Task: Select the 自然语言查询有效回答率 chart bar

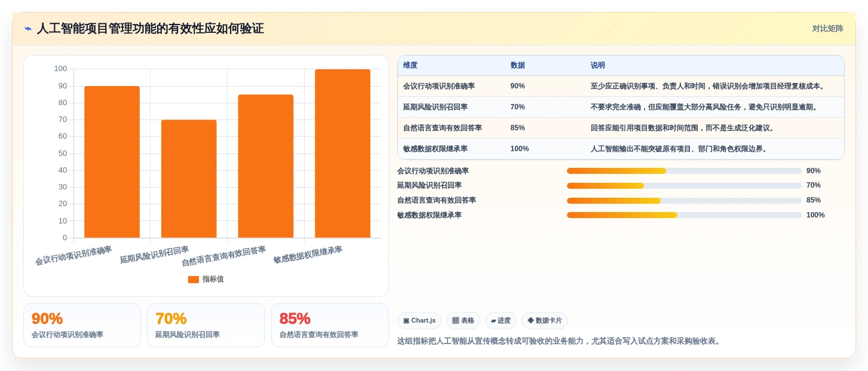Action: pos(266,166)
